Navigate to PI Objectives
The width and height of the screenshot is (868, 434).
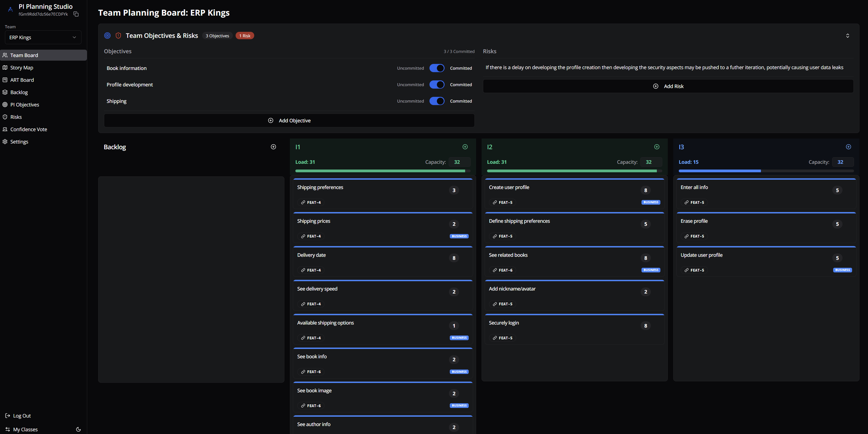pyautogui.click(x=43, y=105)
